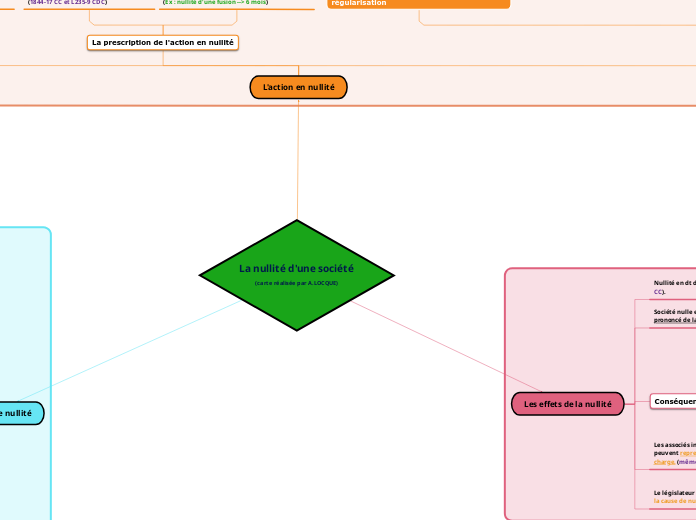Image resolution: width=696 pixels, height=520 pixels.
Task: Click purple text '(1844-17 CC et L235-9 CDC)'
Action: point(67,2)
